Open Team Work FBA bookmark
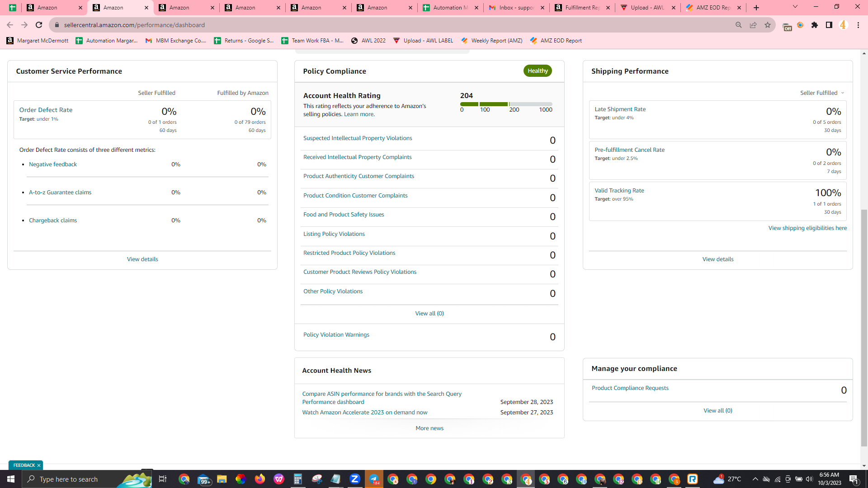The image size is (868, 488). point(312,41)
